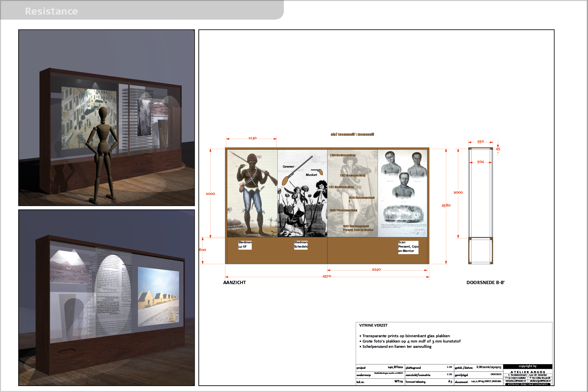This screenshot has width=588, height=392.
Task: Click the gewijzigd 000000 value
Action: [x=496, y=374]
